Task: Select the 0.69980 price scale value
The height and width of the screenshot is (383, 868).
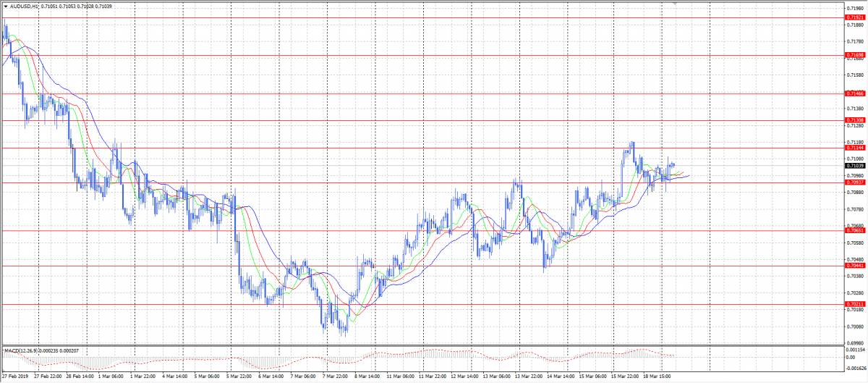Action: [x=855, y=343]
